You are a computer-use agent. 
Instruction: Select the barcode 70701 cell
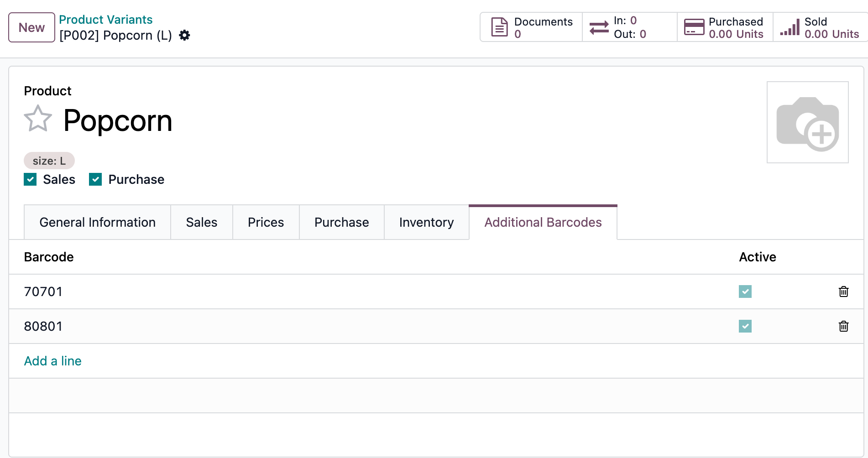43,291
